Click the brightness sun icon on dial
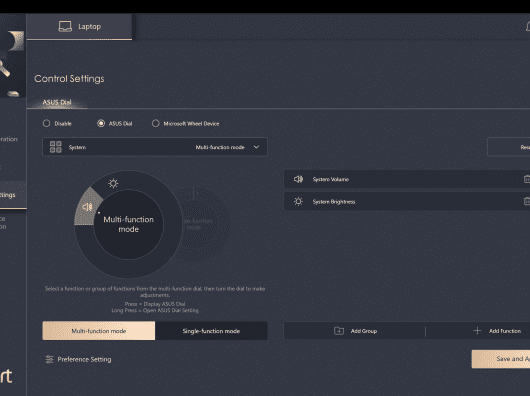Image resolution: width=530 pixels, height=396 pixels. click(113, 183)
